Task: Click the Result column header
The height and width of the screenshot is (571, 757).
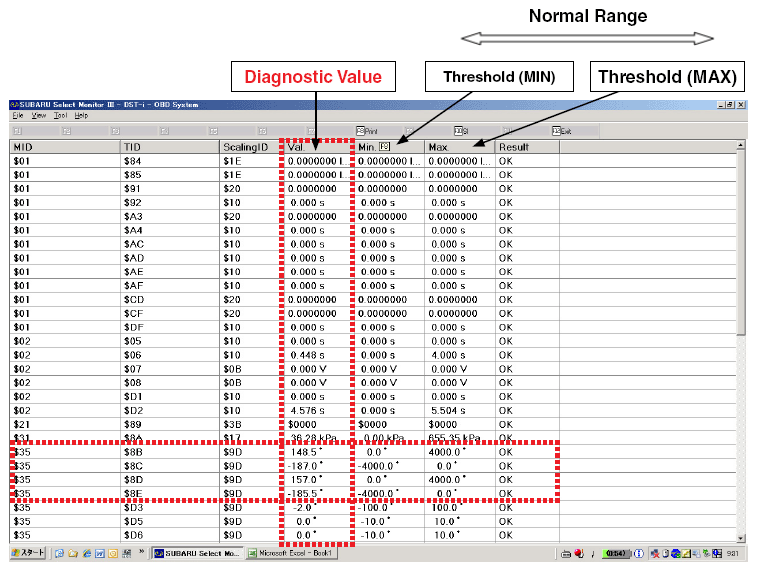Action: (x=525, y=147)
